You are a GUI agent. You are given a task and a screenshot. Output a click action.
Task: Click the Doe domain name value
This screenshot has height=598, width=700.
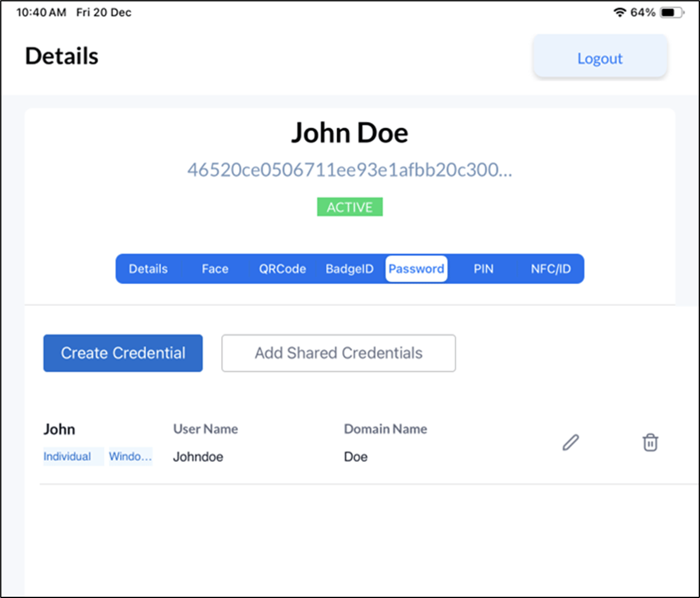tap(356, 457)
